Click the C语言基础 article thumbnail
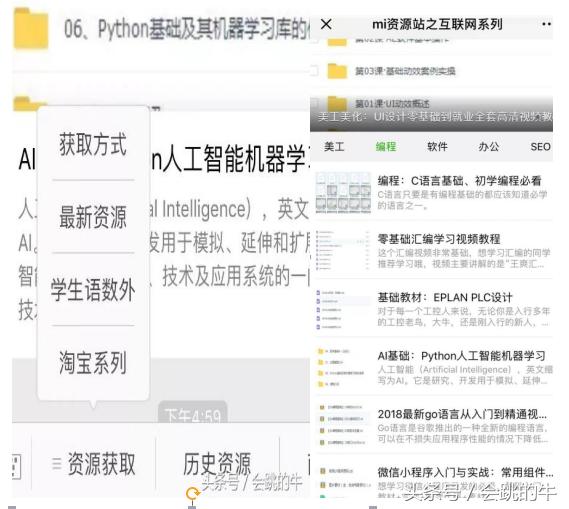 pos(343,193)
